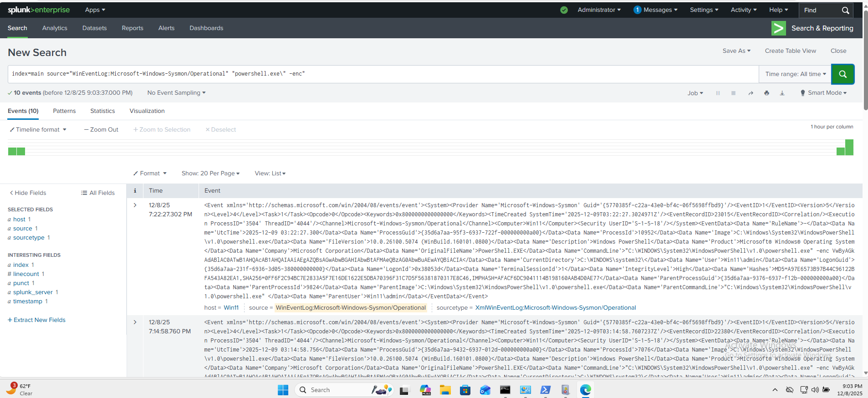Open Microsoft 365 Copilot from taskbar
868x398 pixels.
(x=425, y=390)
